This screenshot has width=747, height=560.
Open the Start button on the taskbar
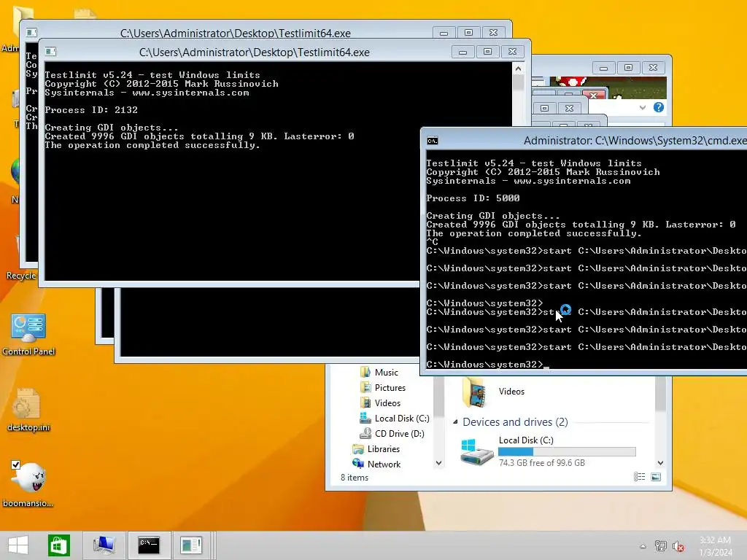tap(18, 545)
